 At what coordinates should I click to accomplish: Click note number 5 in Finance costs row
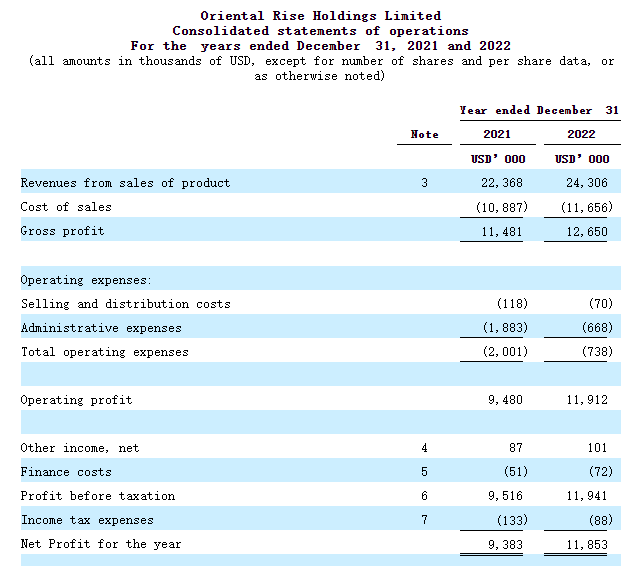coord(424,472)
